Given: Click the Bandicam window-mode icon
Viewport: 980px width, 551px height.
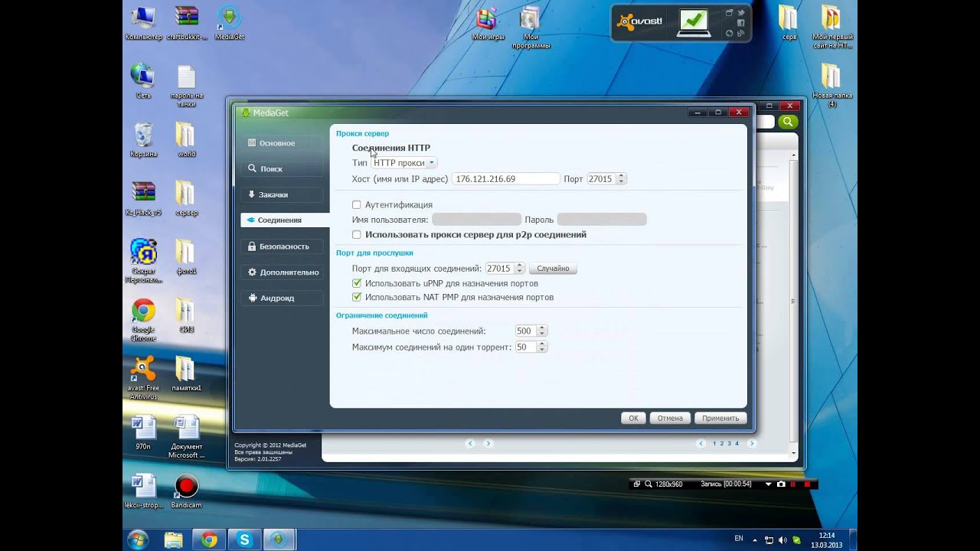Looking at the screenshot, I should [637, 484].
